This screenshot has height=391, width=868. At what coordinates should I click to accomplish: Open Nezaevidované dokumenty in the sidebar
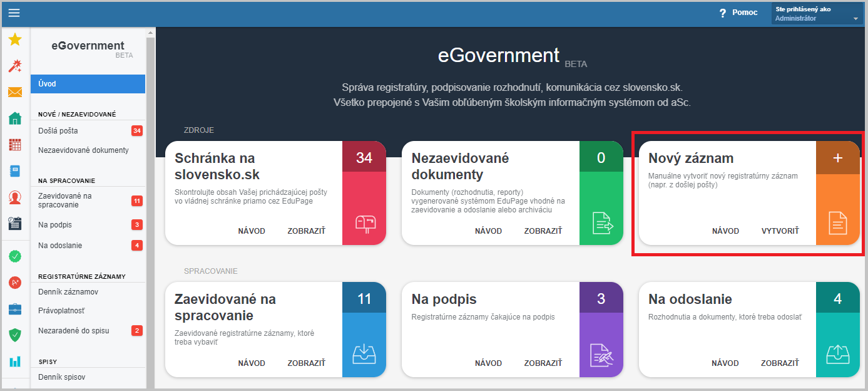click(x=88, y=150)
